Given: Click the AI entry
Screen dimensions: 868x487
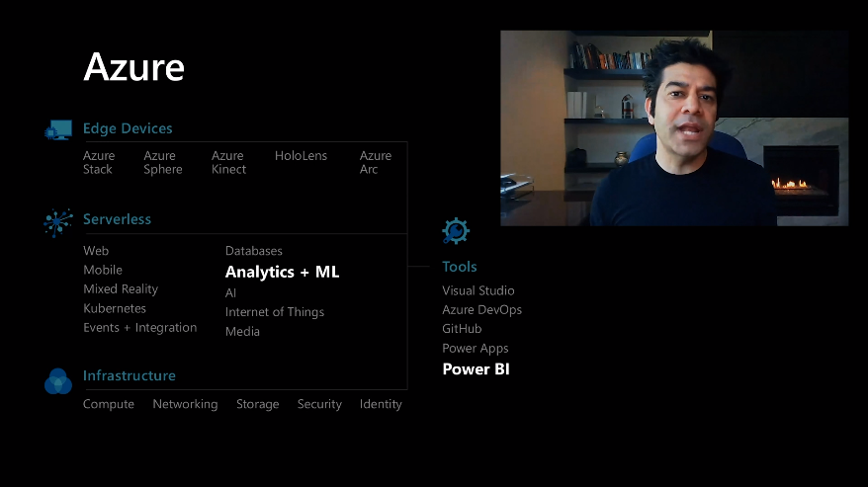Looking at the screenshot, I should click(x=230, y=292).
